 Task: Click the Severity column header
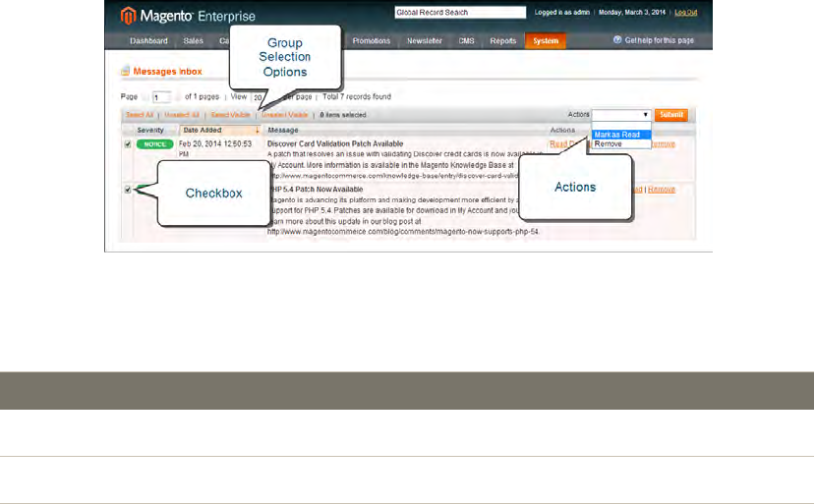click(150, 131)
